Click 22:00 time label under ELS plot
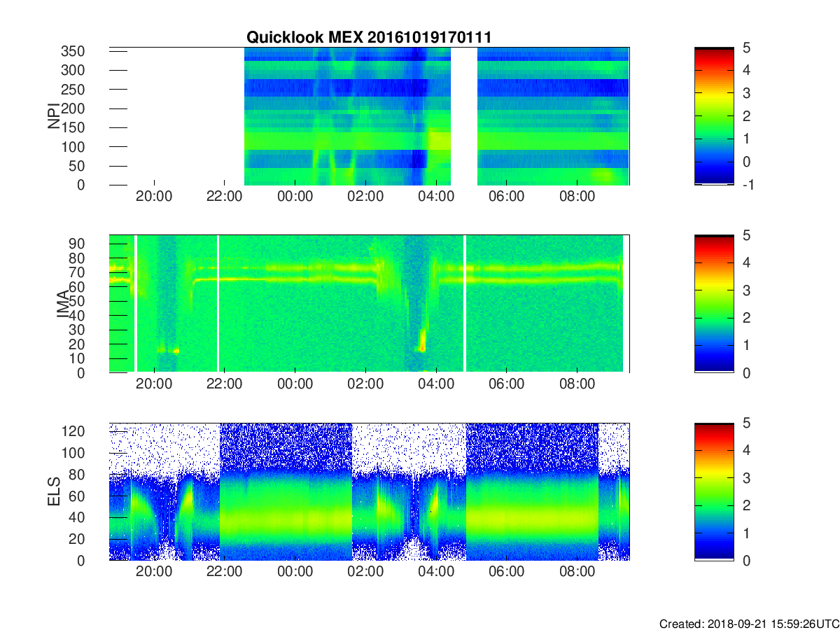 click(x=225, y=572)
